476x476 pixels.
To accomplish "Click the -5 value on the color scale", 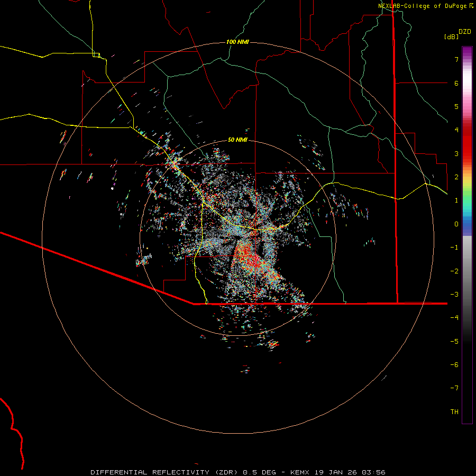I will click(x=454, y=342).
